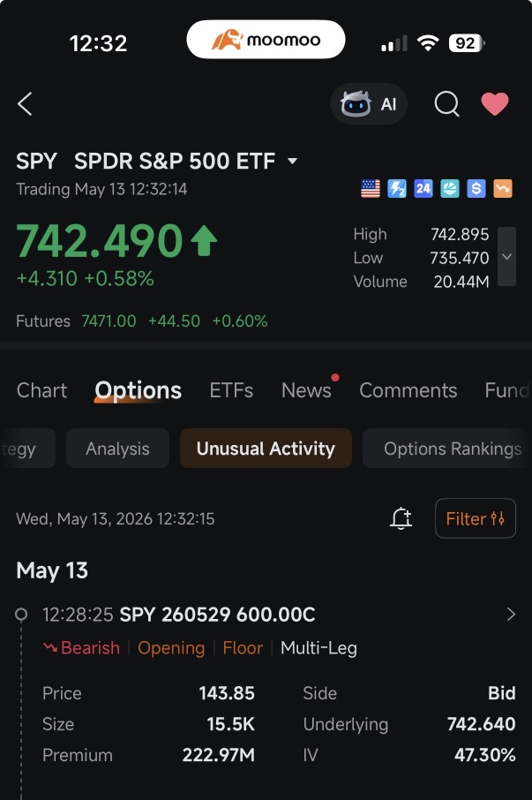Open the search magnifier icon
Image resolution: width=532 pixels, height=800 pixels.
(x=447, y=104)
